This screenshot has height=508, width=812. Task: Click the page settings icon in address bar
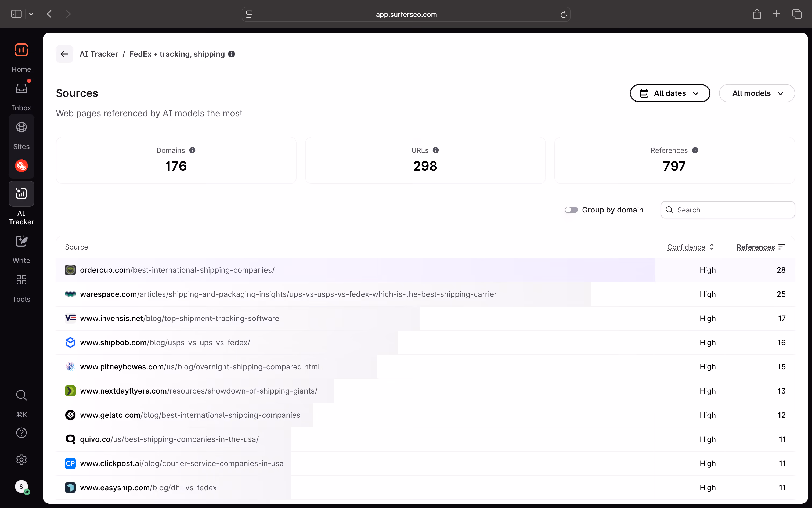[249, 15]
